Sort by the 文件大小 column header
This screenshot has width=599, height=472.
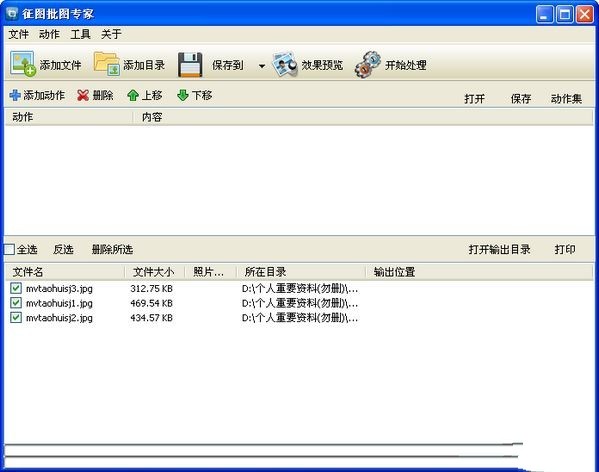154,272
